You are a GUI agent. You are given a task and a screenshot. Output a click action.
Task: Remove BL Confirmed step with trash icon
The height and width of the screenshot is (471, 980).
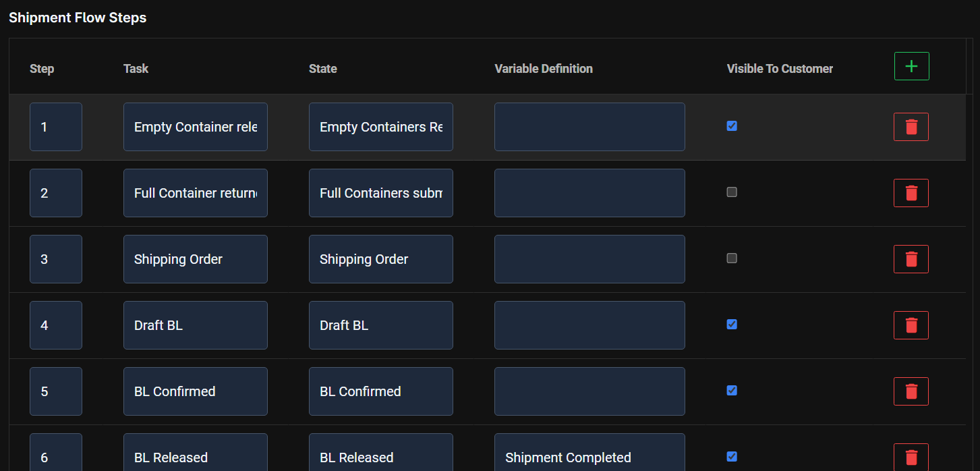911,391
